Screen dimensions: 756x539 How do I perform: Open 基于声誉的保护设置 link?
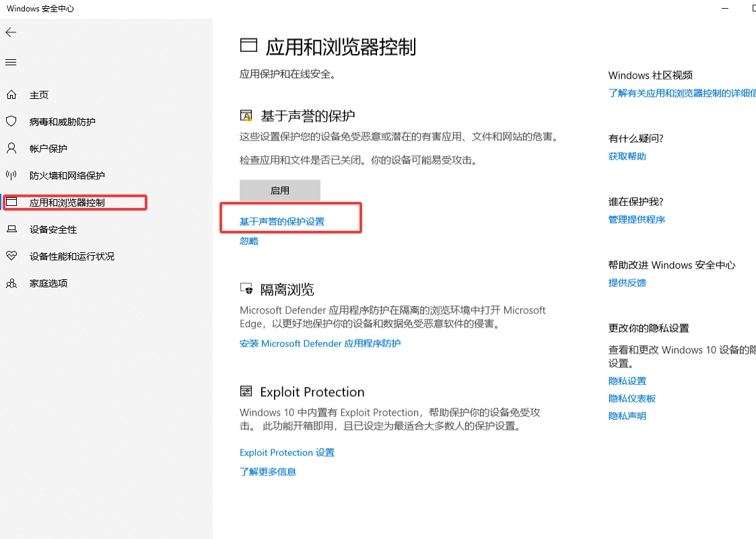282,222
